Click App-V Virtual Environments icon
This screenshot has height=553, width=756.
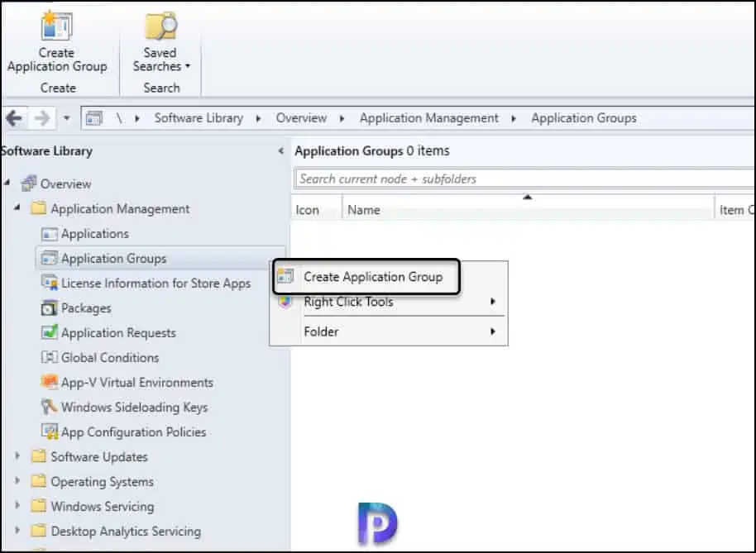50,382
